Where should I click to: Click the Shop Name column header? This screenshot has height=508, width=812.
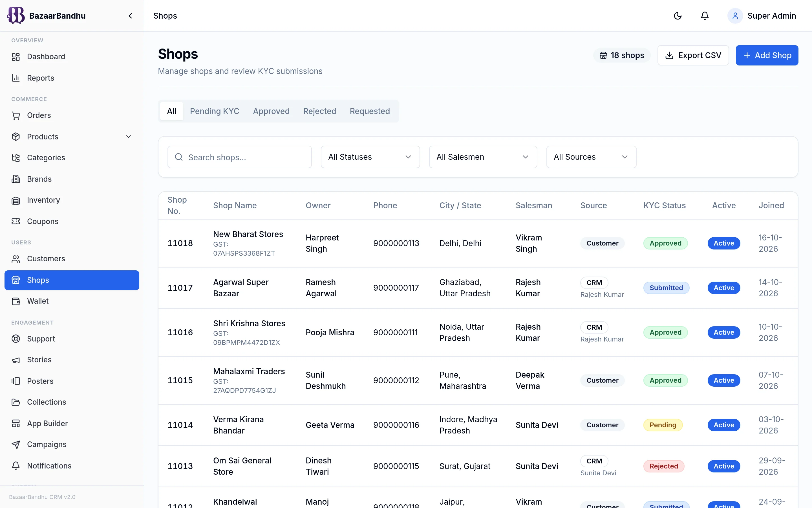tap(235, 206)
